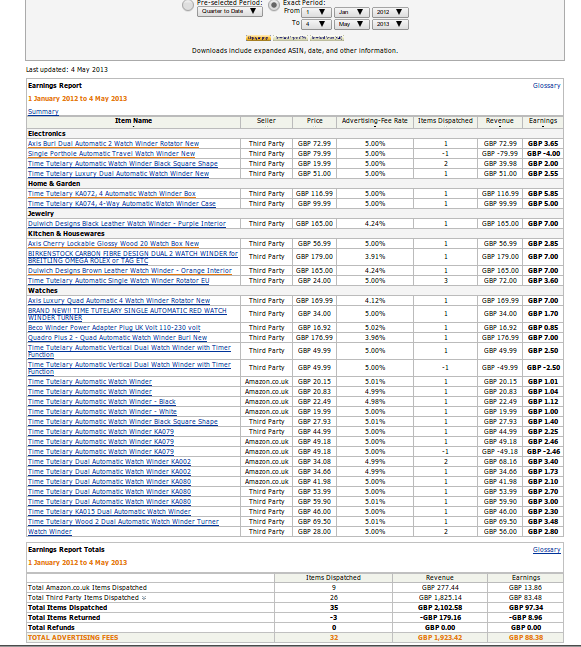
Task: Click the earnings value GBP 5.85
Action: coord(543,194)
